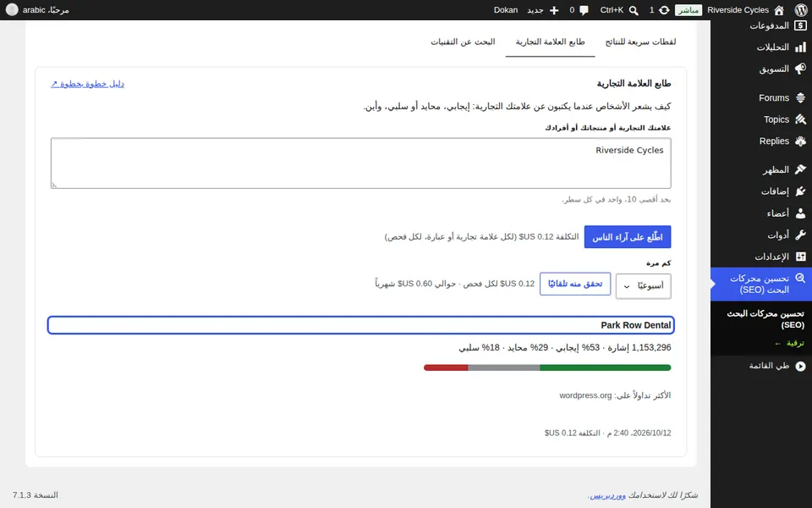Open the أسبوعيًا frequency dropdown

tap(643, 286)
